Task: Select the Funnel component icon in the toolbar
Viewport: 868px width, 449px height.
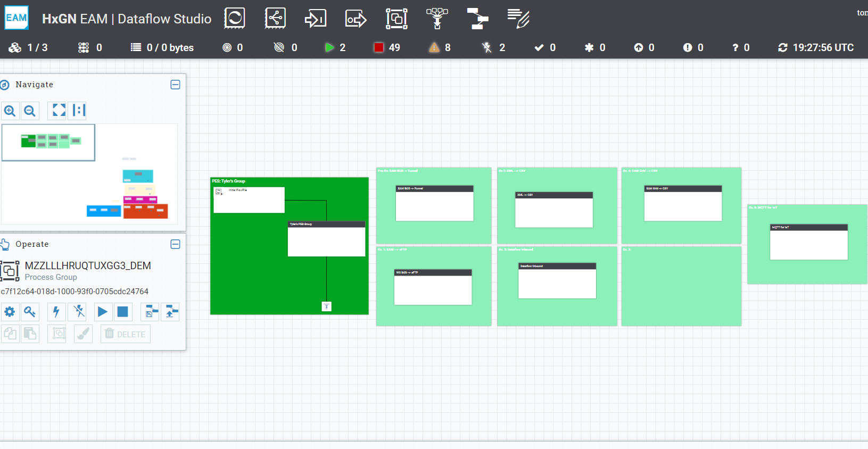Action: [437, 19]
